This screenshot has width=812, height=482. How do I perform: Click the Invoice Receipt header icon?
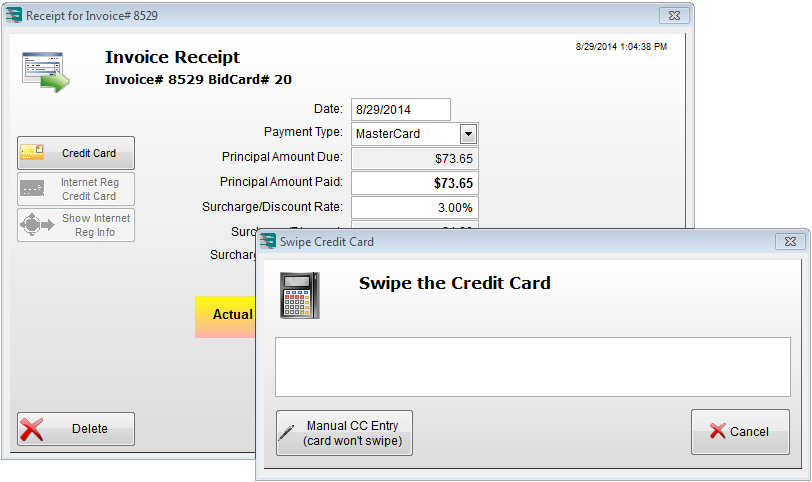[x=45, y=72]
